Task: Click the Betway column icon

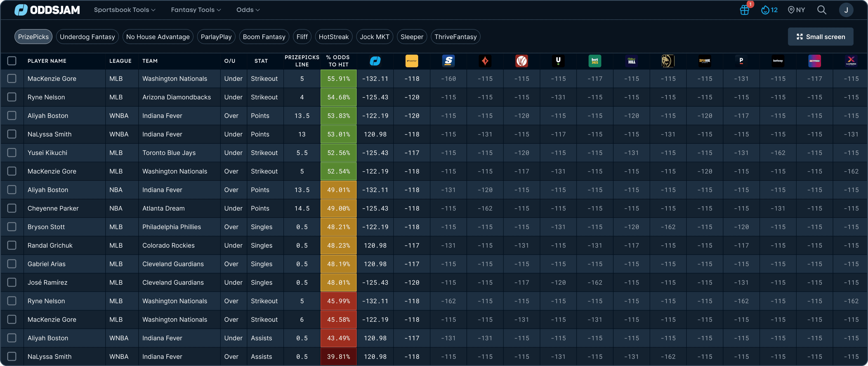Action: pos(778,61)
